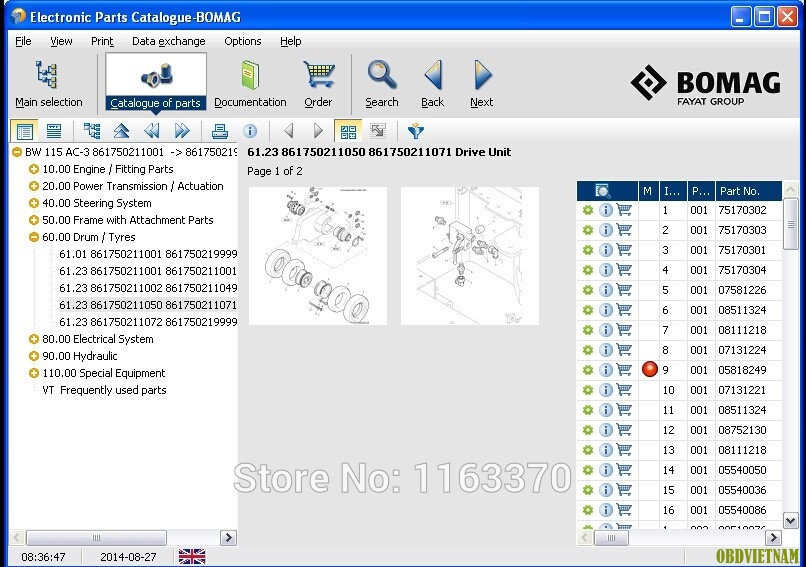Viewport: 806px width, 567px height.
Task: Open the File menu
Action: click(x=23, y=41)
